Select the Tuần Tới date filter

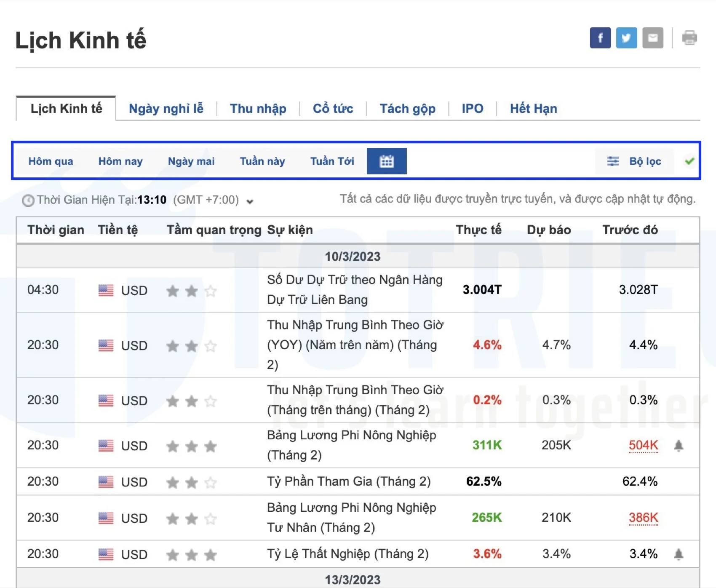pos(331,160)
